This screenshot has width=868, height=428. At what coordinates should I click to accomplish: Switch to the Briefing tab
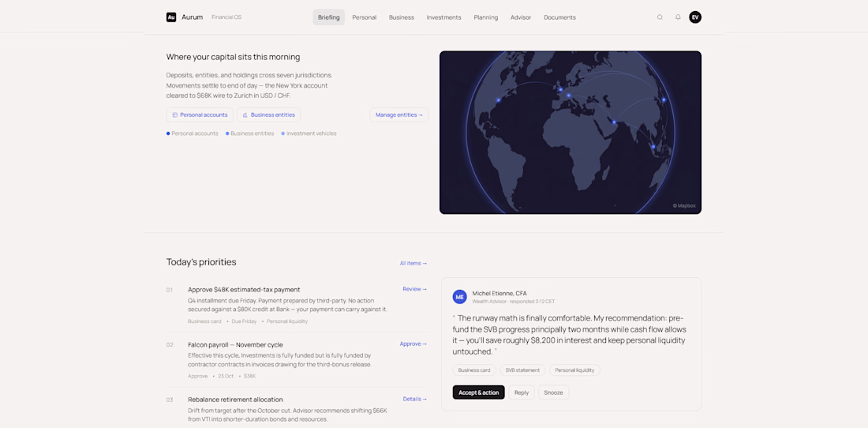(329, 17)
